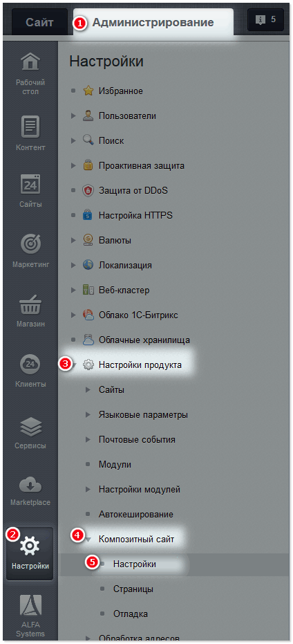Image resolution: width=293 pixels, height=644 pixels.
Task: Switch to the Сайт tab
Action: 39,22
